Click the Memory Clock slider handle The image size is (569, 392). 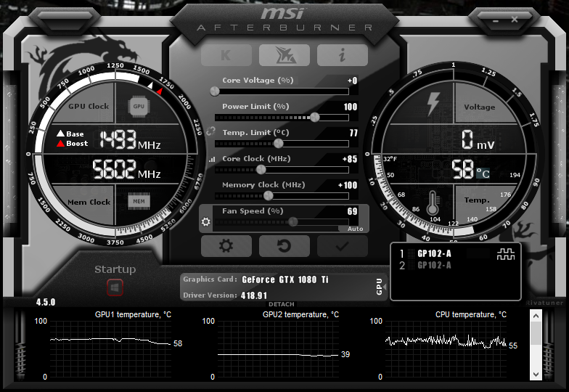tap(269, 196)
